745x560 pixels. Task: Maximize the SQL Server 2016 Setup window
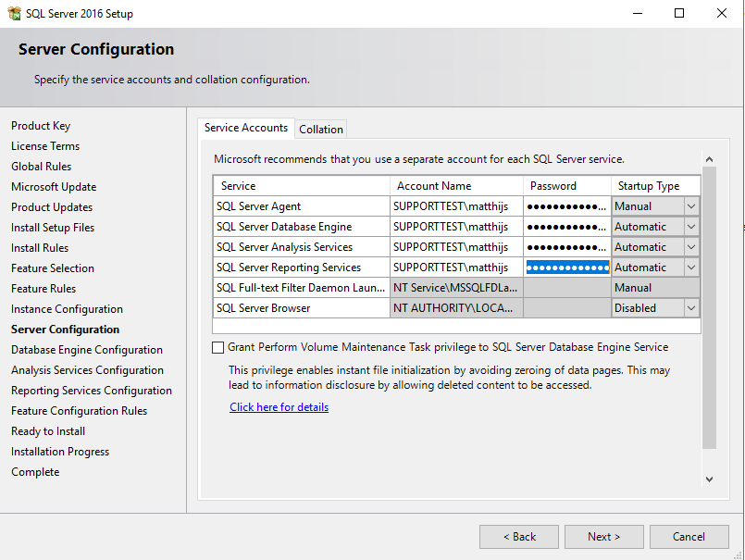(679, 13)
